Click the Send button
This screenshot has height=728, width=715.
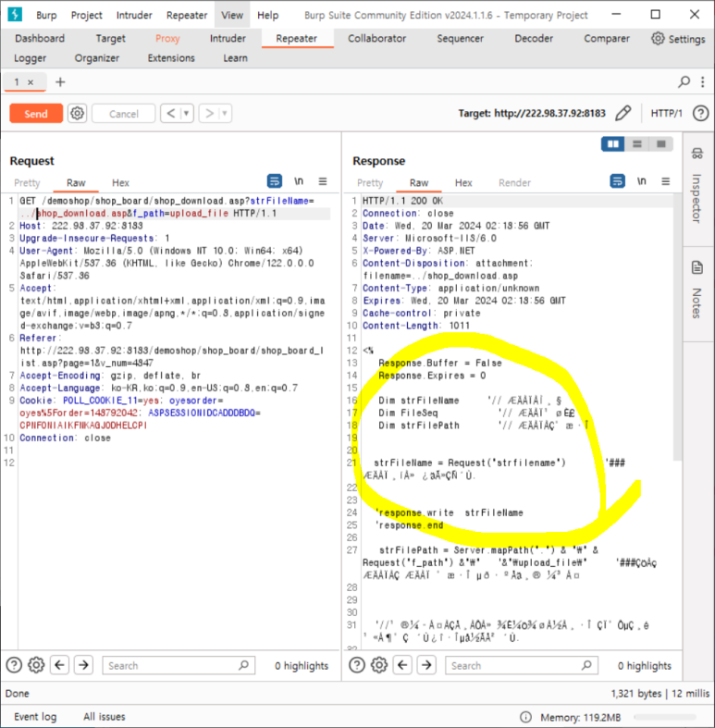pyautogui.click(x=36, y=113)
